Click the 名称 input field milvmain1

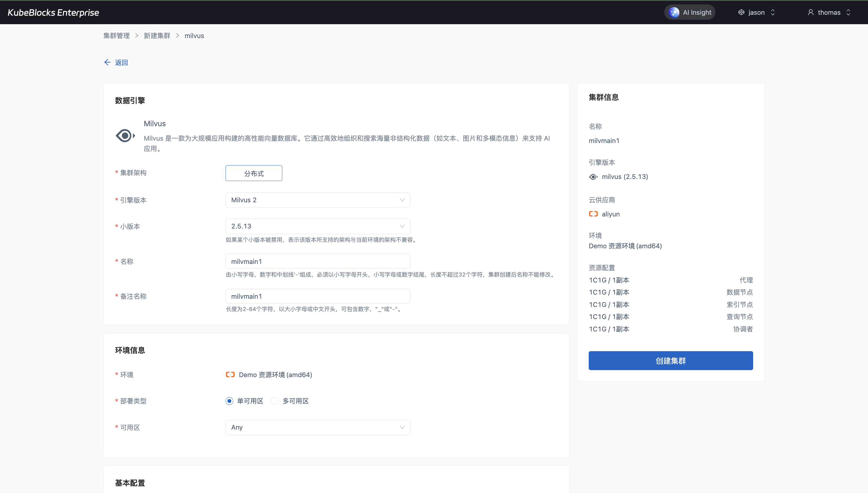tap(318, 262)
